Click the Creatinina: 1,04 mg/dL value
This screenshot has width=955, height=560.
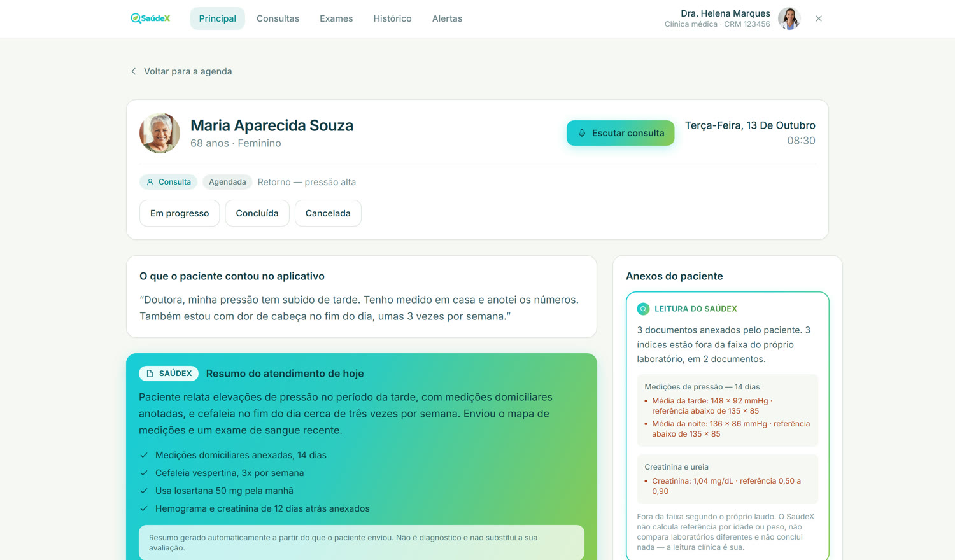(726, 486)
